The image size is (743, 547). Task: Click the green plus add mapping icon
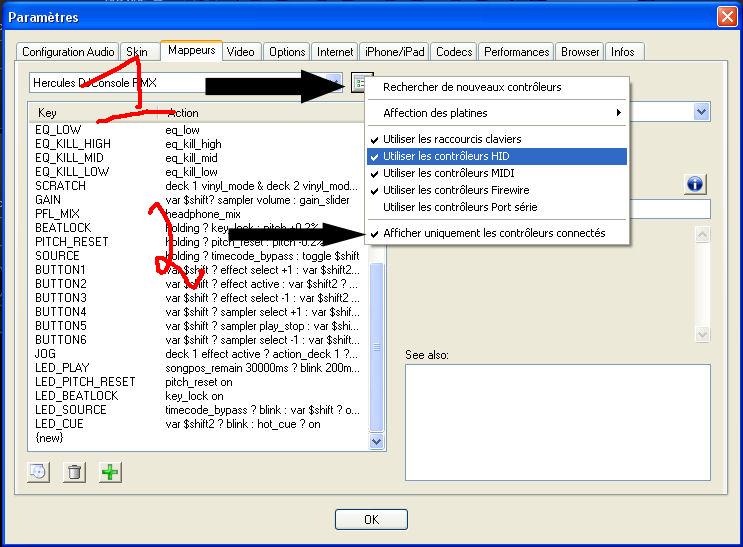point(110,472)
